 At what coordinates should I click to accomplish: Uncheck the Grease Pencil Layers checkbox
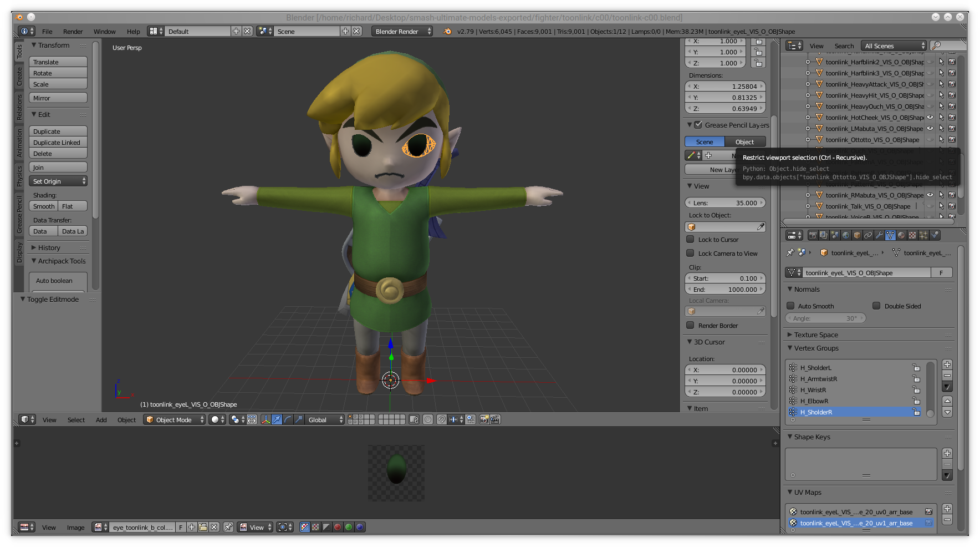click(698, 125)
